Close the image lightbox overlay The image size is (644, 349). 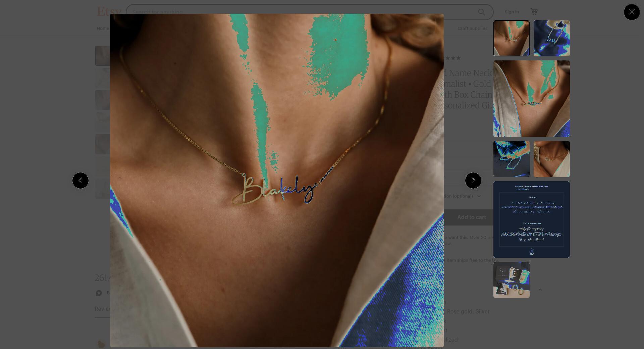[632, 12]
